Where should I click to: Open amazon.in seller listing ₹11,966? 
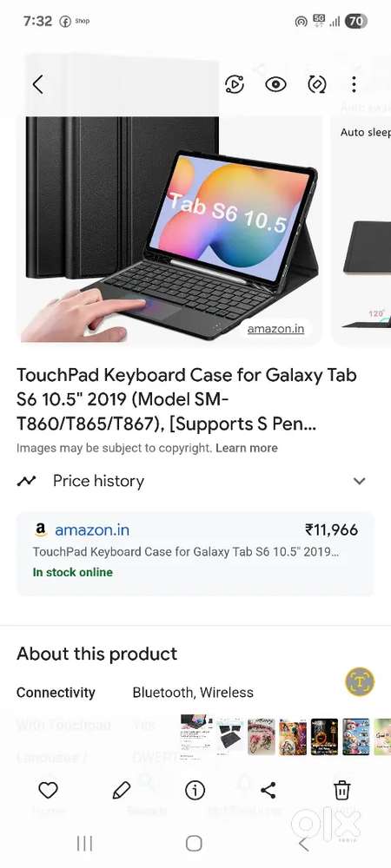pyautogui.click(x=195, y=554)
